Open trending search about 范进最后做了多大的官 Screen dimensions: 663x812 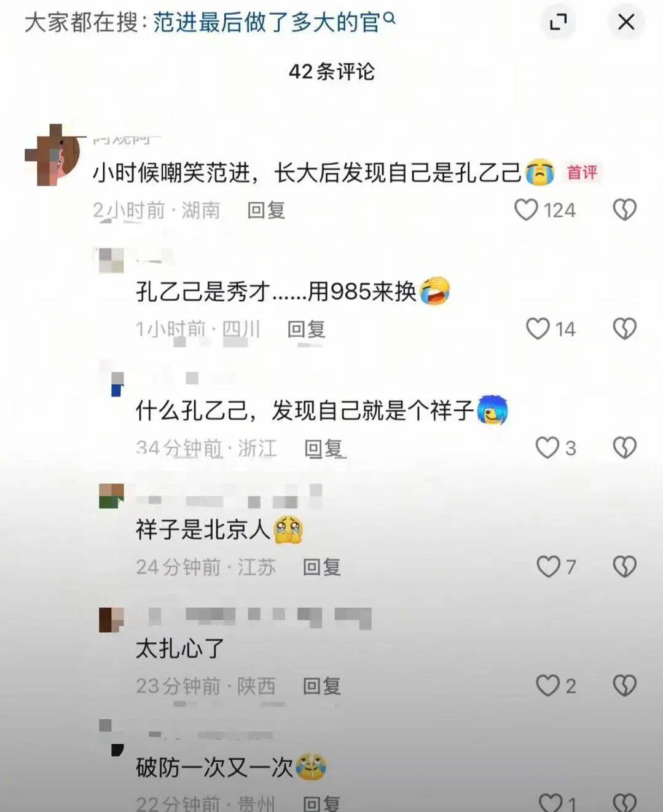(x=274, y=22)
